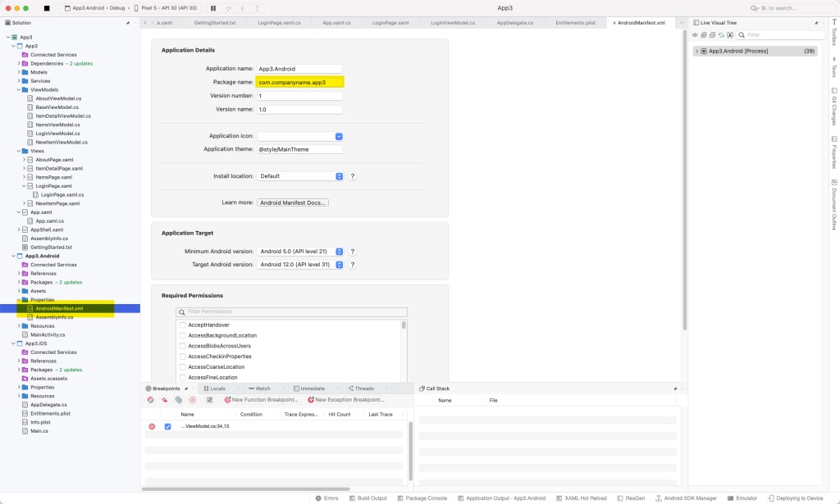
Task: Open Minimum Android version dropdown
Action: pos(299,252)
